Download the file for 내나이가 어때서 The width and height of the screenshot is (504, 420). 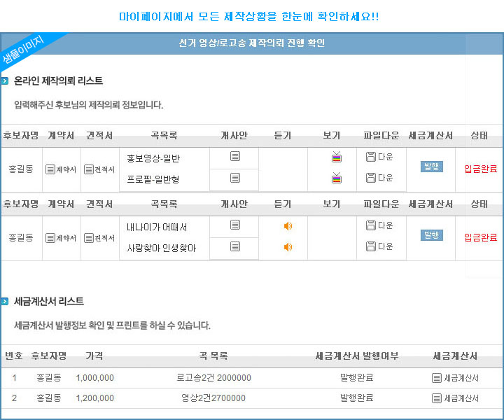coord(380,225)
